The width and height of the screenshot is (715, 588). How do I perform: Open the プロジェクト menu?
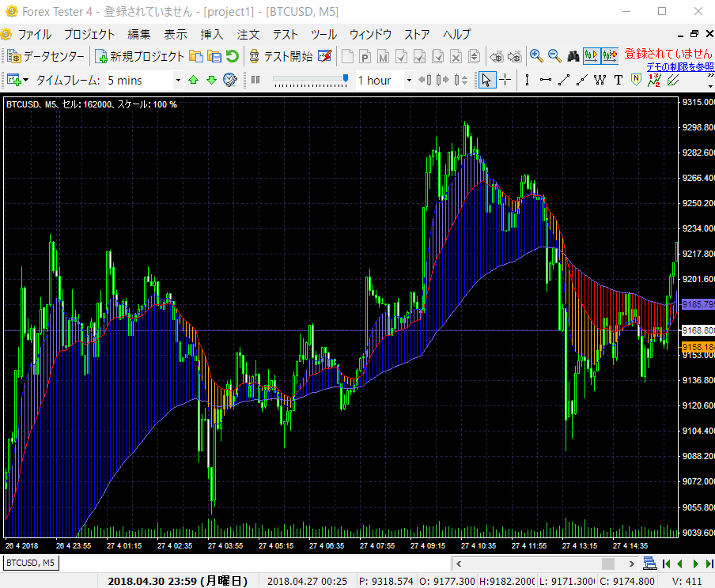pos(89,34)
